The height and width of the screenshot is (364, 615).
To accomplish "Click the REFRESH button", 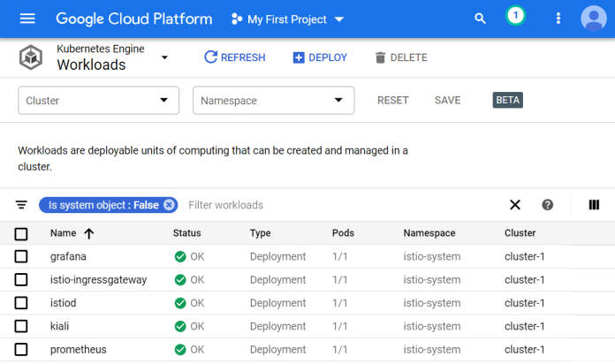I will click(x=234, y=57).
